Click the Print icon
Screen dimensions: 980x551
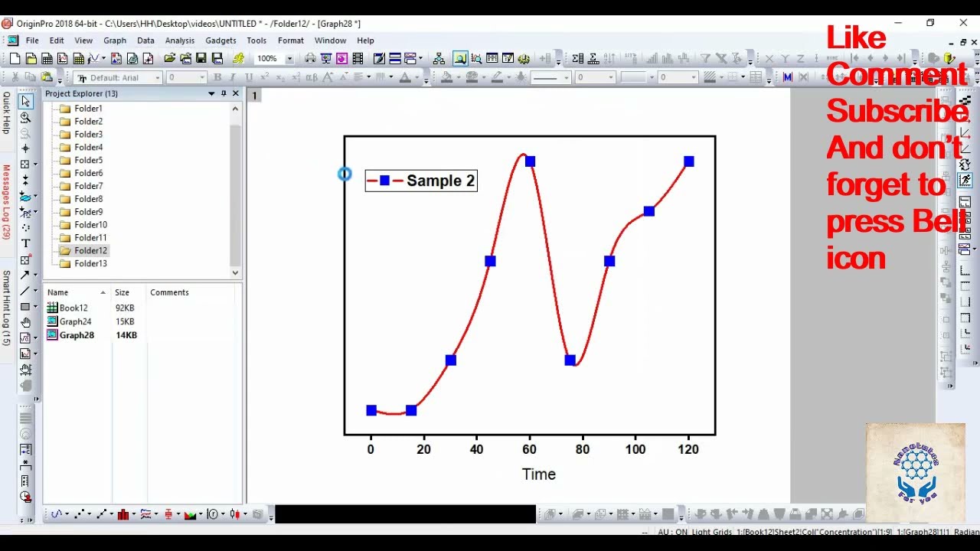point(310,58)
